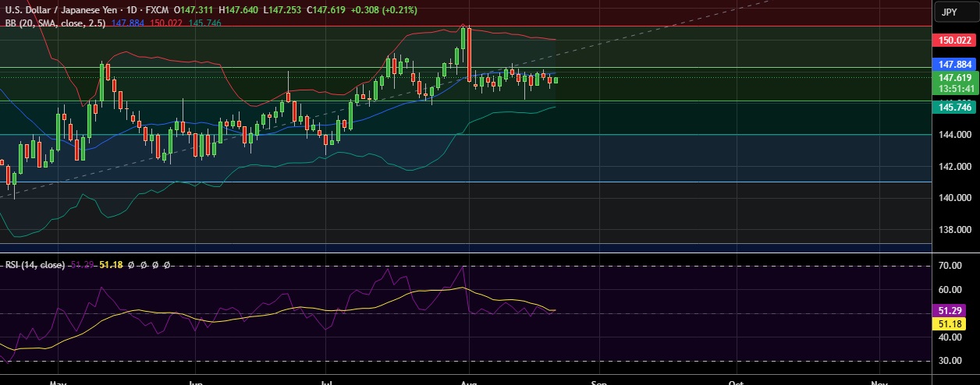Click the 13:51:41 bar countdown timer
This screenshot has width=980, height=385.
pyautogui.click(x=955, y=88)
